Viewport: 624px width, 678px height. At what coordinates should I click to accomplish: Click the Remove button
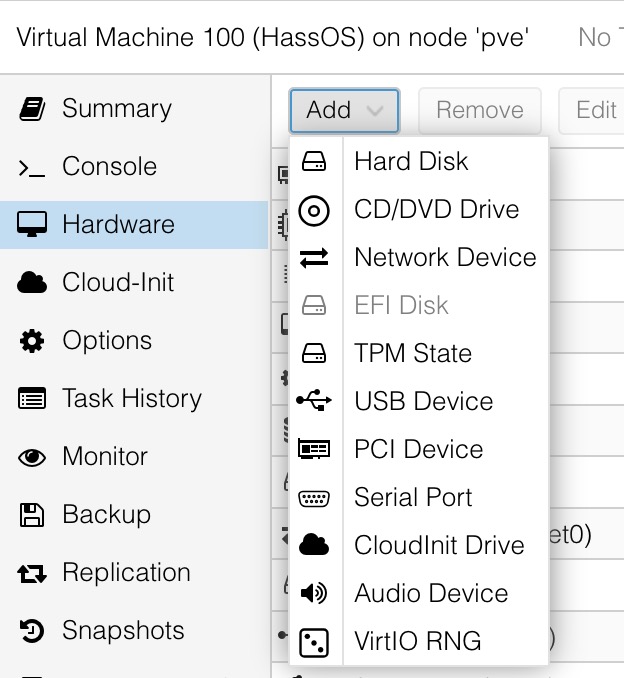pyautogui.click(x=480, y=110)
